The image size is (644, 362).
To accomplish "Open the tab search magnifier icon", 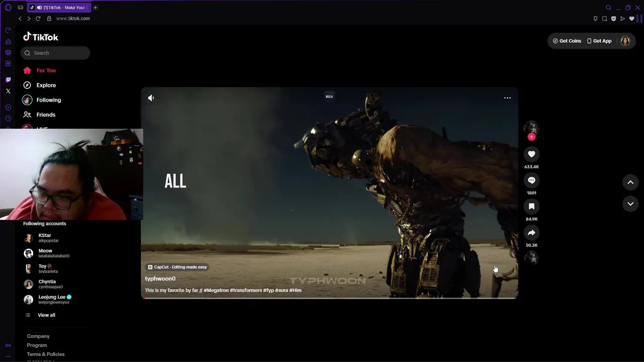I will pos(608,8).
